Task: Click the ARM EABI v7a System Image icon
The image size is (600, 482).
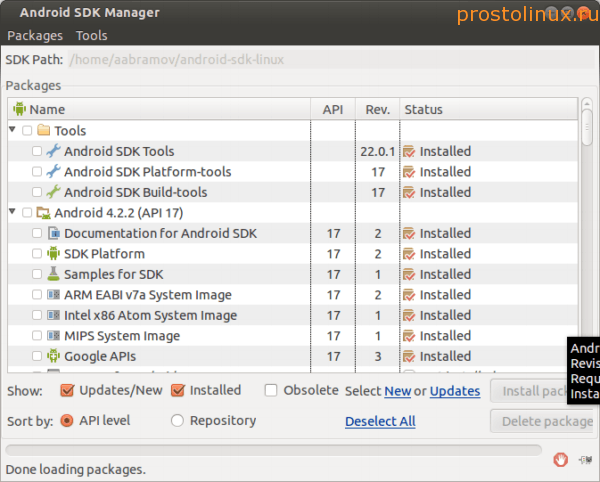Action: click(53, 295)
